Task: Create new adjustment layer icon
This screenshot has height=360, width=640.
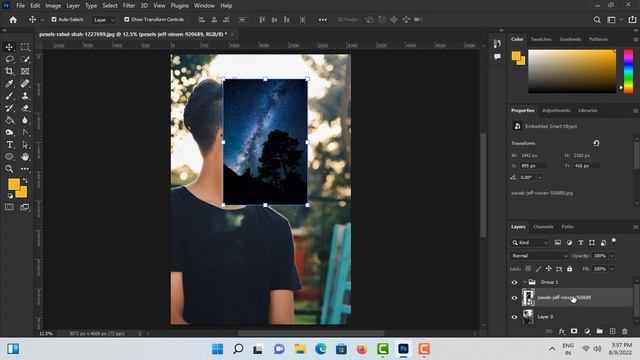Action: pyautogui.click(x=587, y=331)
